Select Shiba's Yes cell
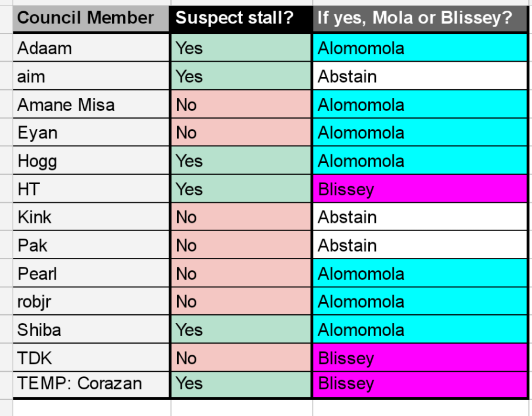The height and width of the screenshot is (416, 532). tap(241, 329)
